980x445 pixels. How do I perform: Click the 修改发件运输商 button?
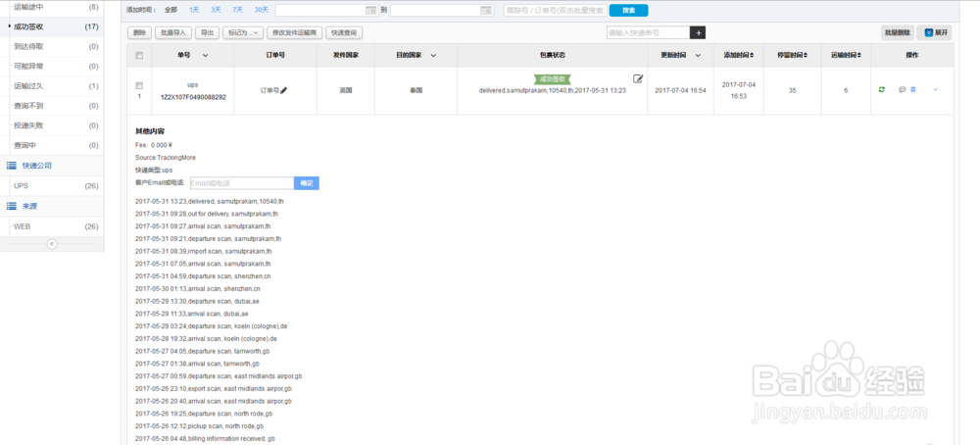pos(296,33)
